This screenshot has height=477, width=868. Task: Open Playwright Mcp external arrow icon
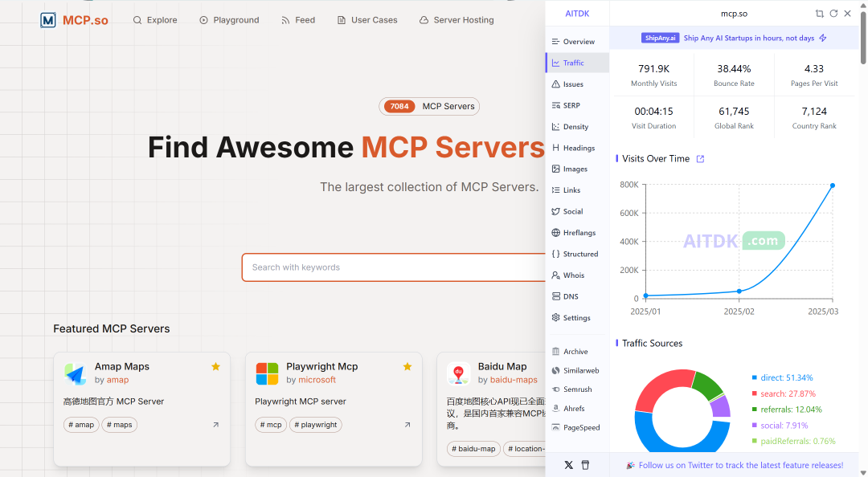(407, 425)
